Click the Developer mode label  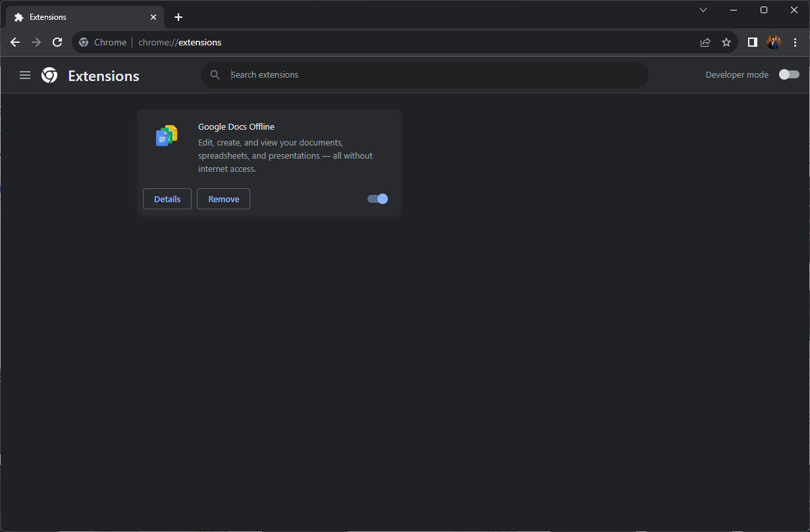coord(737,75)
